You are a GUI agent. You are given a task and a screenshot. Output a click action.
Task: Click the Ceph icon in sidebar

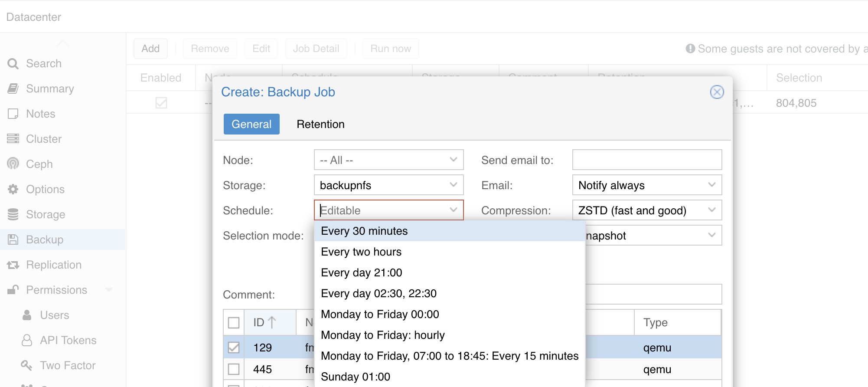point(13,164)
